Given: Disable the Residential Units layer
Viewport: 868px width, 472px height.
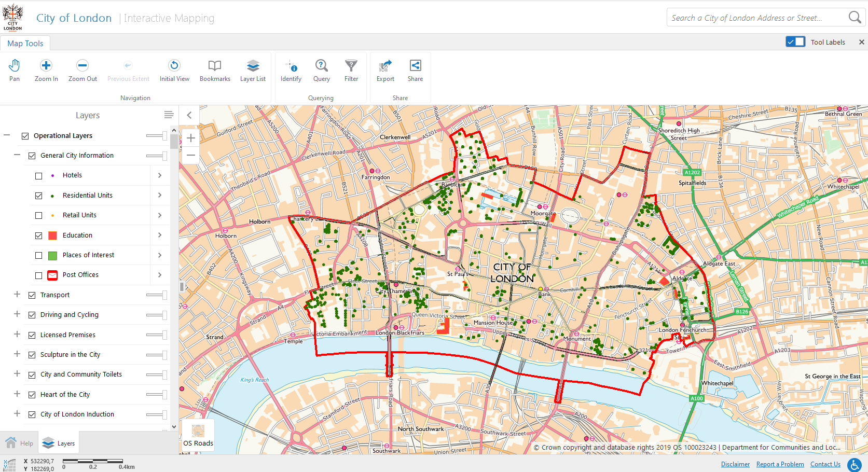Looking at the screenshot, I should click(38, 195).
